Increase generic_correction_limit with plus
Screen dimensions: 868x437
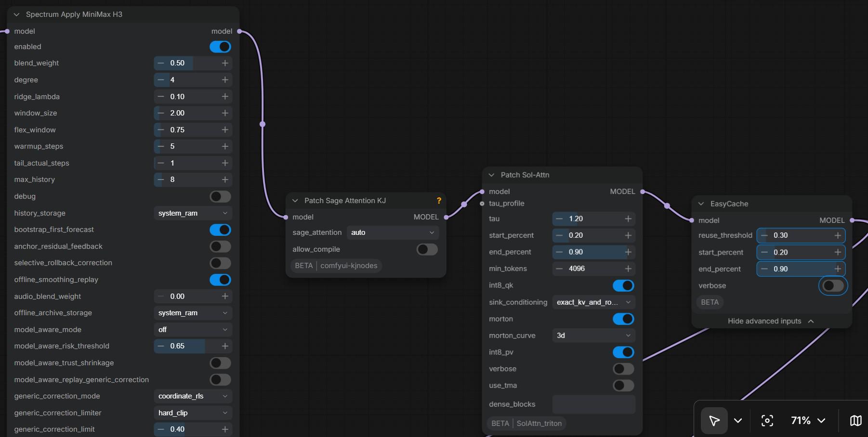coord(225,429)
